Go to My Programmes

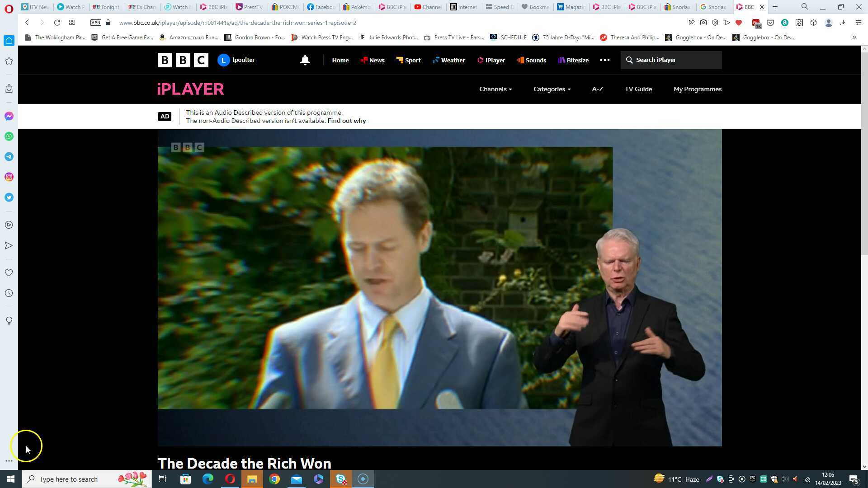[697, 89]
